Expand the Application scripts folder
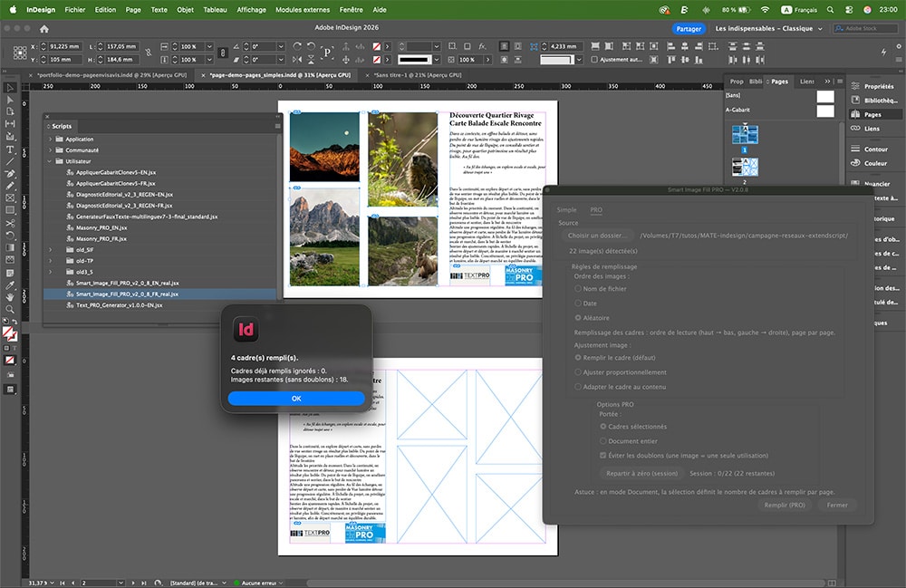The width and height of the screenshot is (906, 588). tap(51, 139)
